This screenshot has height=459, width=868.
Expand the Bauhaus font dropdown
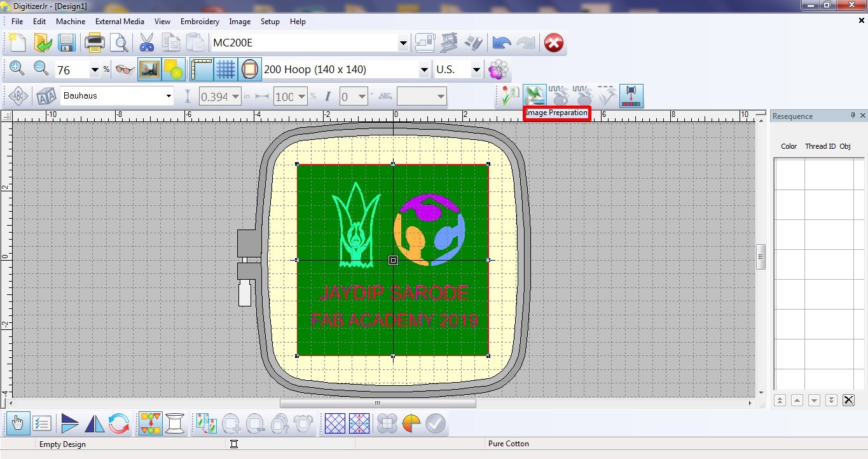click(x=169, y=96)
